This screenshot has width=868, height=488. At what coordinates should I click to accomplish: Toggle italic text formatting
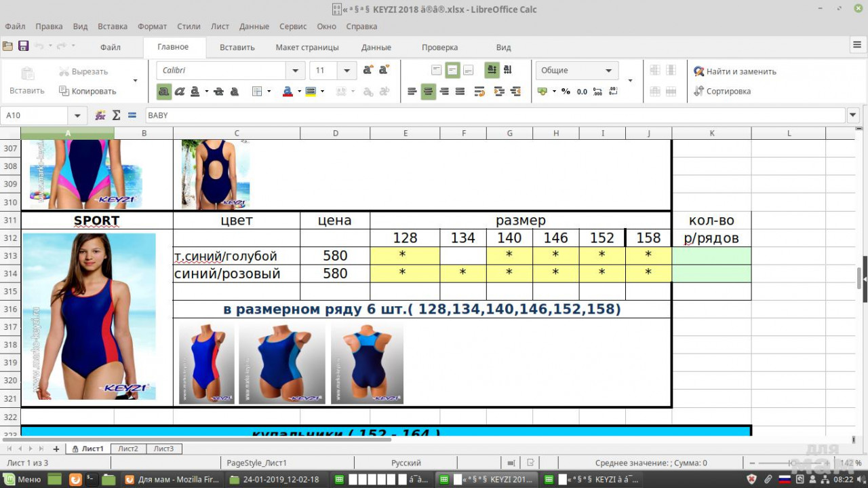180,92
